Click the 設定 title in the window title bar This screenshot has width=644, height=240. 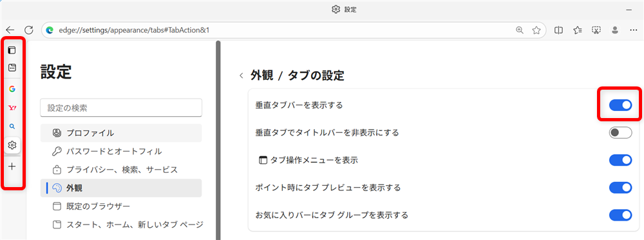350,10
